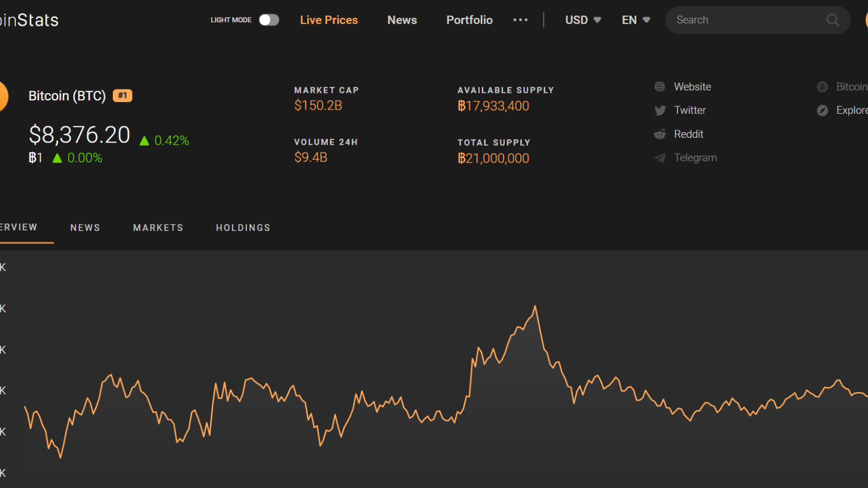Open the Live Prices page
The height and width of the screenshot is (488, 868).
(329, 20)
